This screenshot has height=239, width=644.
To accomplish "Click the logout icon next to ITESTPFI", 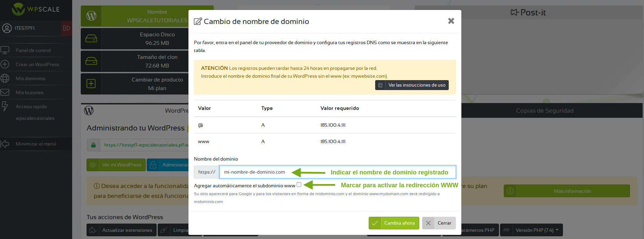I will pyautogui.click(x=67, y=28).
